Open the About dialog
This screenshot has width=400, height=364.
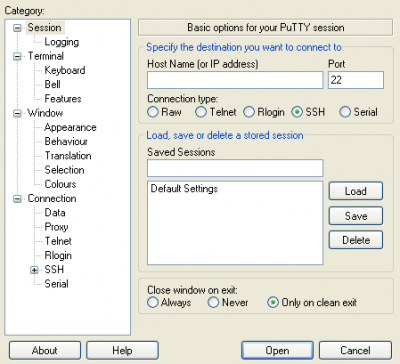45,350
